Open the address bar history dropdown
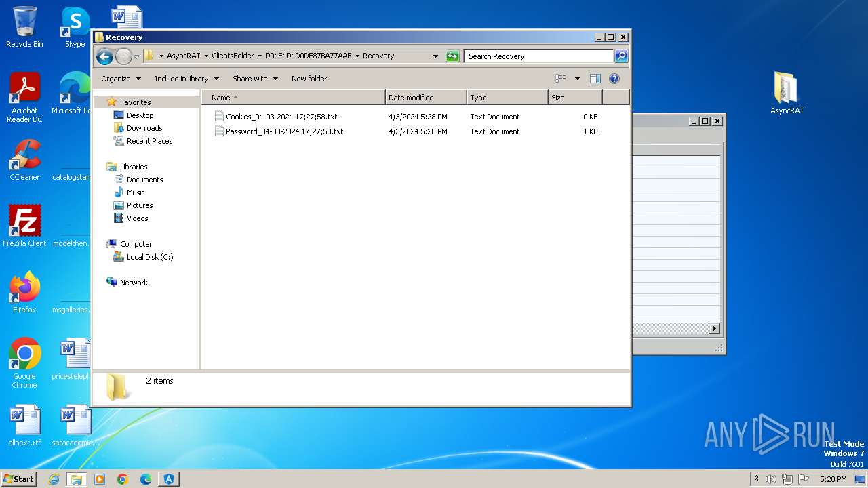This screenshot has width=868, height=488. pos(435,56)
